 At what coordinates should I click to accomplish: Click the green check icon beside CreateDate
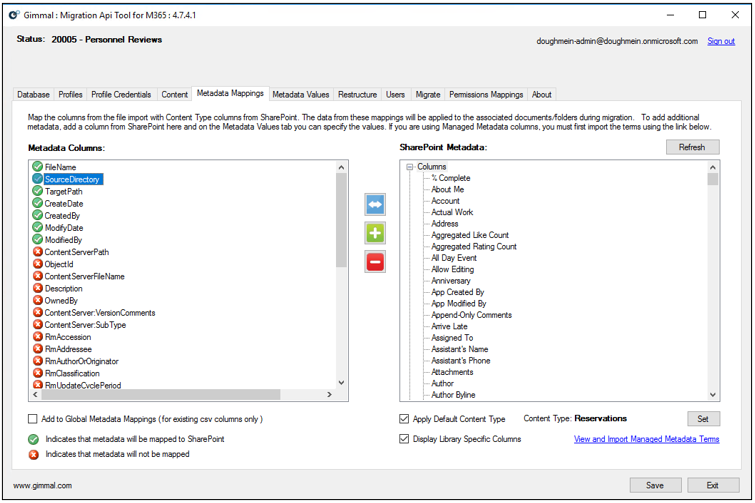37,203
